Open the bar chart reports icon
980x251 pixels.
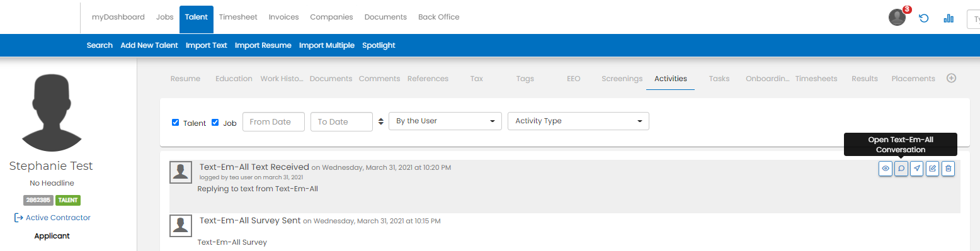click(949, 18)
